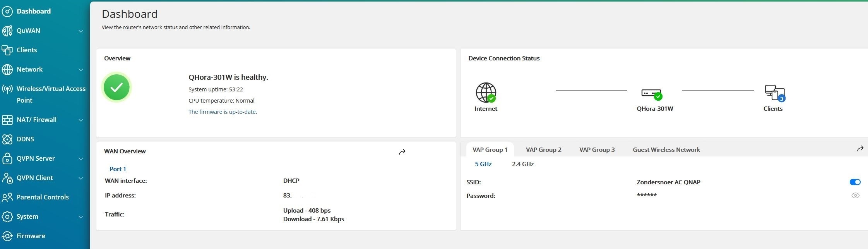
Task: Open the Firmware menu item
Action: pos(31,236)
